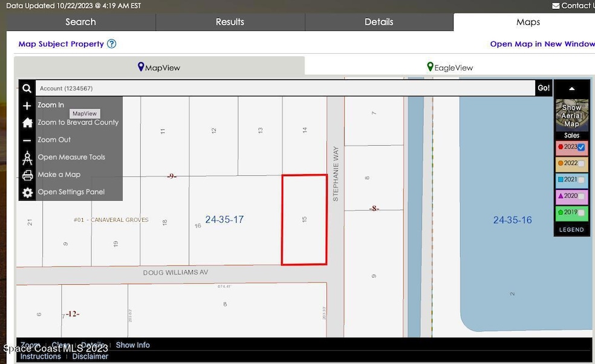The width and height of the screenshot is (595, 364).
Task: Open the Results tab
Action: pyautogui.click(x=230, y=22)
